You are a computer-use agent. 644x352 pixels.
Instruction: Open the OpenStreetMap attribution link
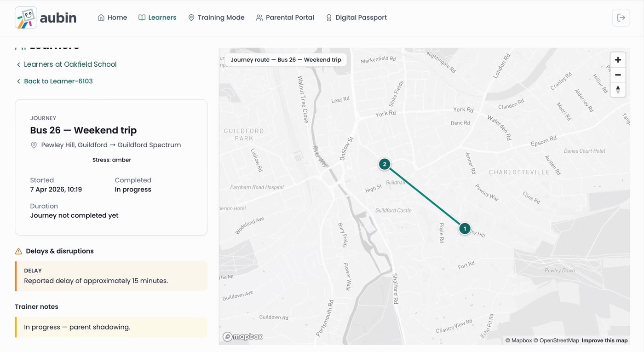tap(556, 340)
